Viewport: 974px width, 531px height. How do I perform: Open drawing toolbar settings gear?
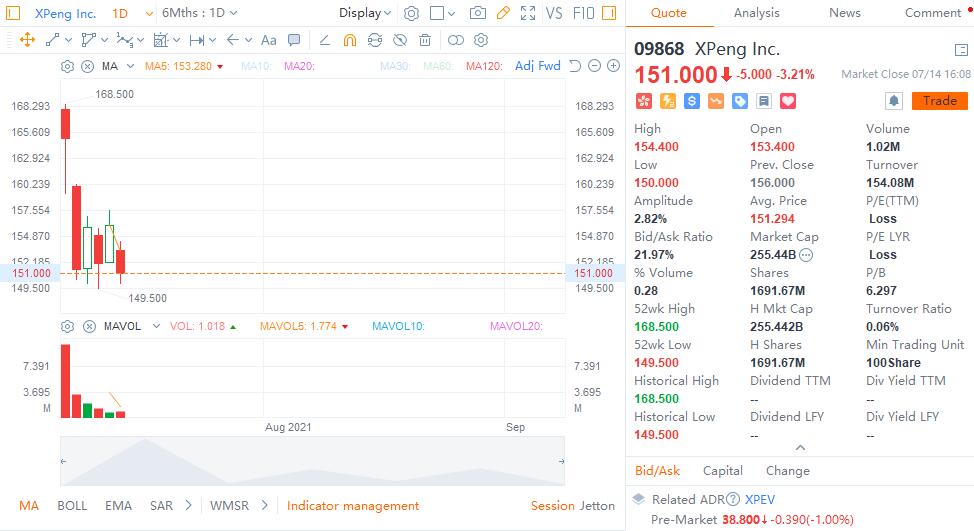tap(481, 40)
